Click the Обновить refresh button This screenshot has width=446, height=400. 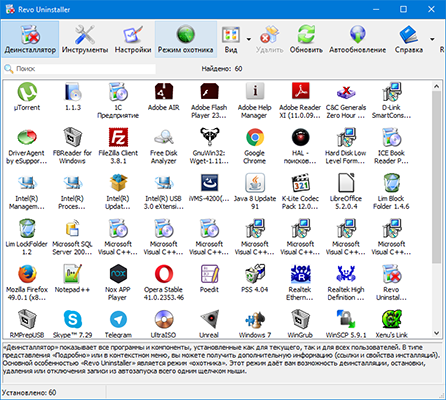point(306,39)
